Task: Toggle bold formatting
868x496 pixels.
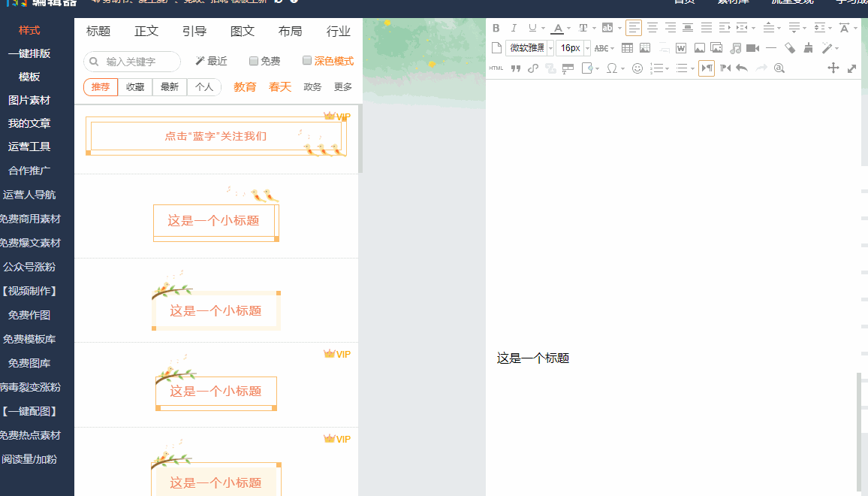Action: coord(496,28)
